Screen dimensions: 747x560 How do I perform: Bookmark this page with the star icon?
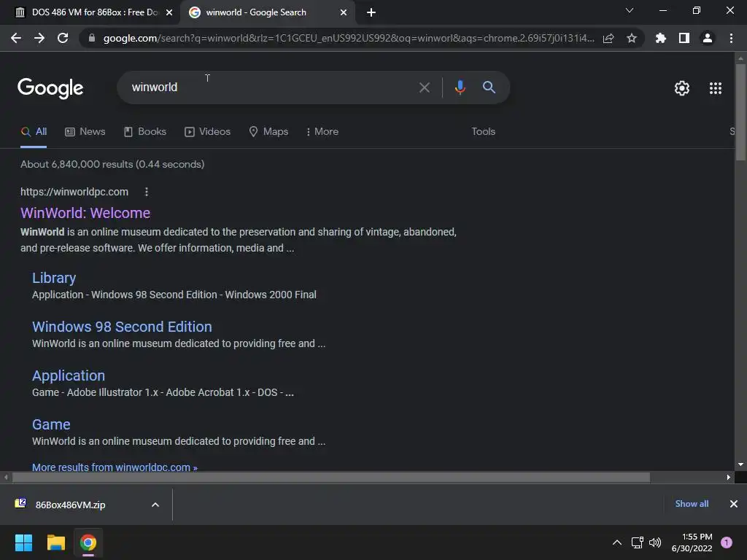click(x=632, y=38)
